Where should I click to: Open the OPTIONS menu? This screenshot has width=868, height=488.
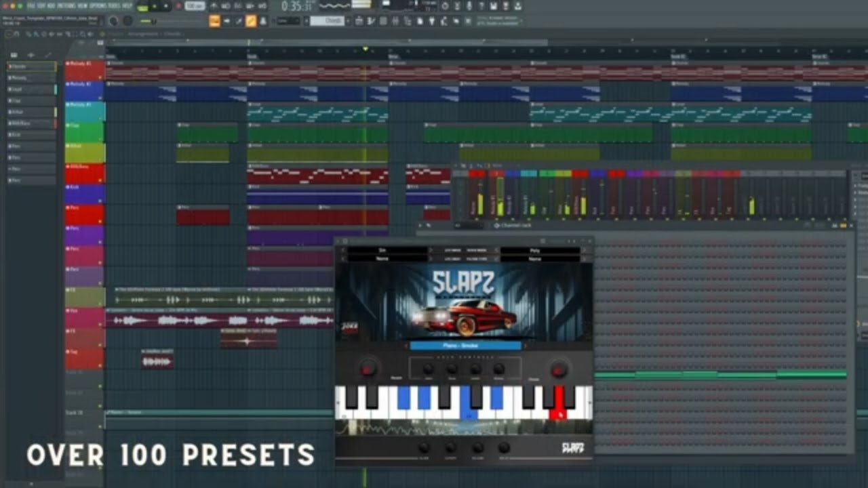point(99,5)
